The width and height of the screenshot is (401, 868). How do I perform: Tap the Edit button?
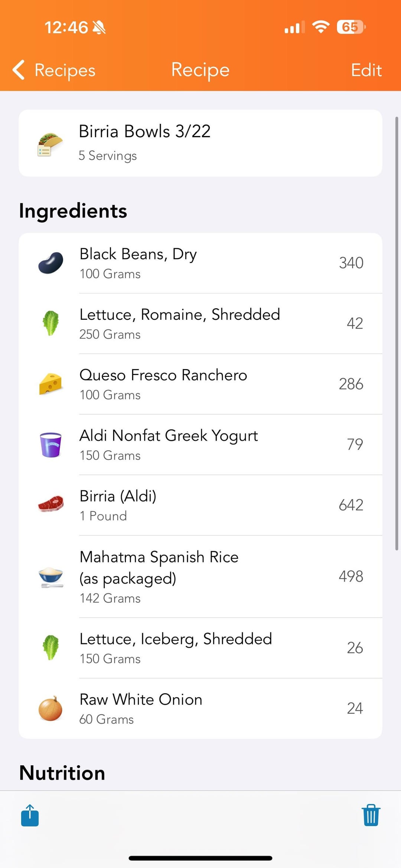[366, 70]
